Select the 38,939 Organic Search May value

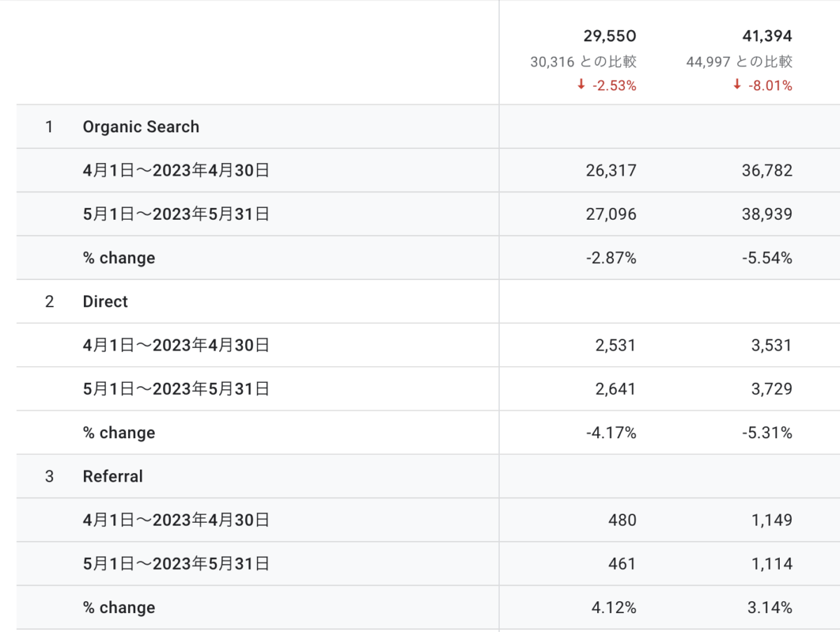tap(766, 214)
